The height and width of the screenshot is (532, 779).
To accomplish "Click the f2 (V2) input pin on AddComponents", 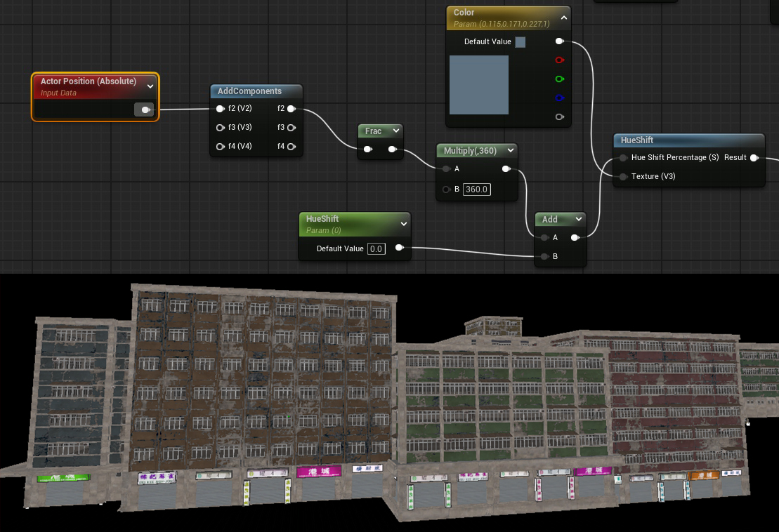I will coord(221,109).
